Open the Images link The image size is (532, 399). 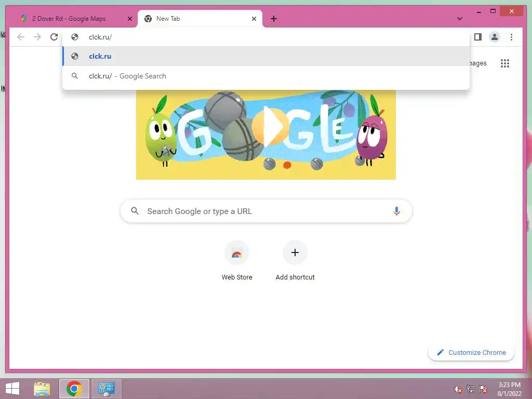(478, 63)
